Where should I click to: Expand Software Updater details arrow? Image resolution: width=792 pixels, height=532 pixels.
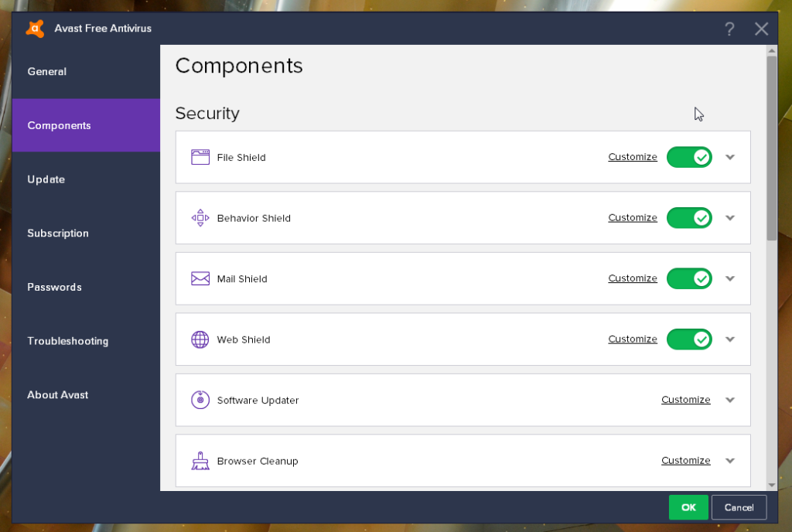pos(730,400)
